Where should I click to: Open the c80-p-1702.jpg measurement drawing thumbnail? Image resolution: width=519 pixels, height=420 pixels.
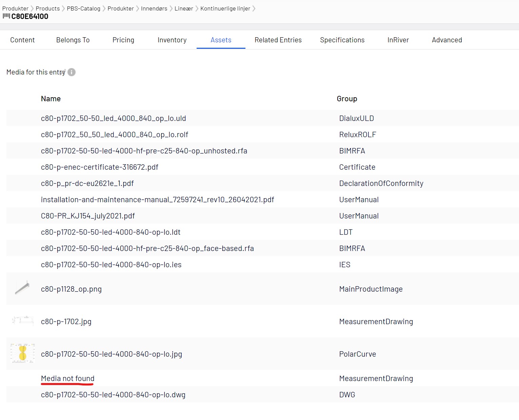[x=22, y=320]
